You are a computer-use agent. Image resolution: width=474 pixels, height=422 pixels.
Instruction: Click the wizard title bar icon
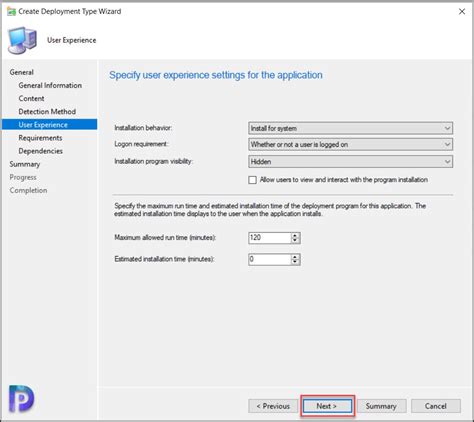point(11,12)
